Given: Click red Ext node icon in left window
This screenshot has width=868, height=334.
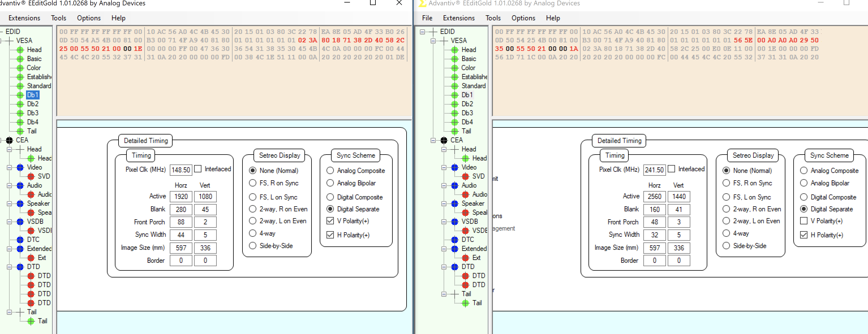Looking at the screenshot, I should tap(31, 258).
